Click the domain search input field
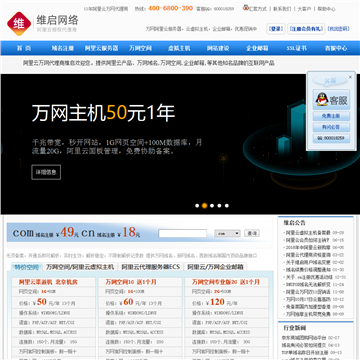360x360 pixels. point(182,233)
